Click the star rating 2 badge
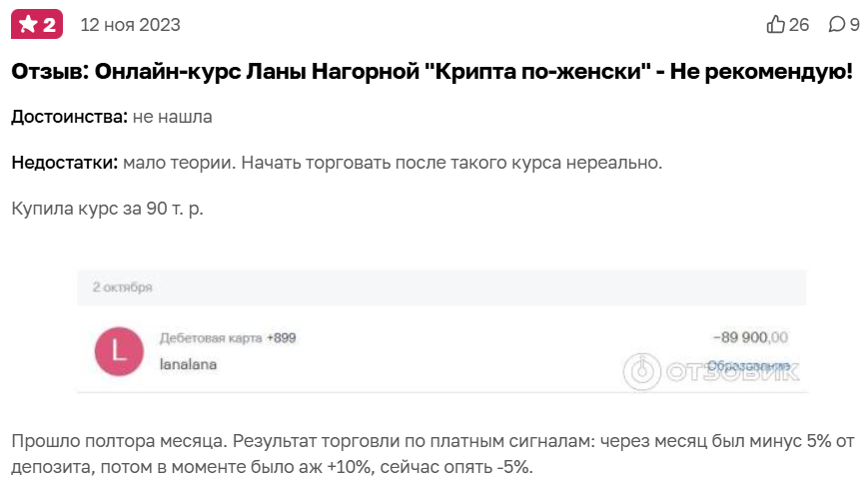This screenshot has width=868, height=480. click(x=37, y=24)
